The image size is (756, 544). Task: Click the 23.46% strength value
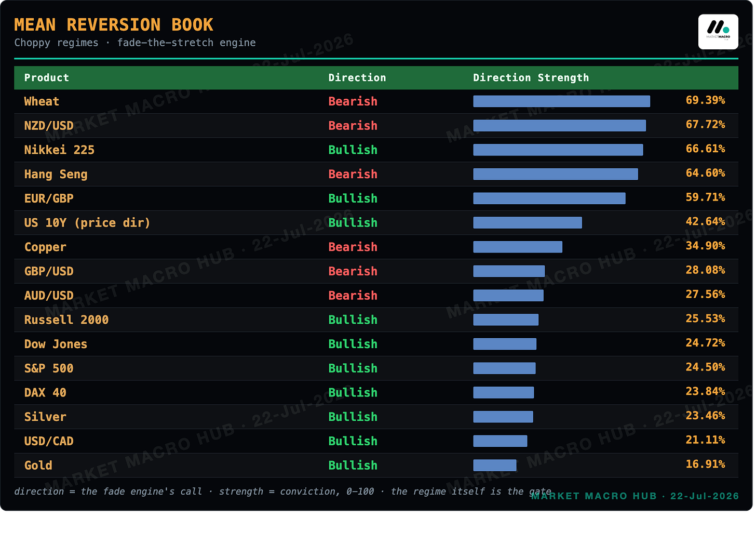click(x=705, y=416)
